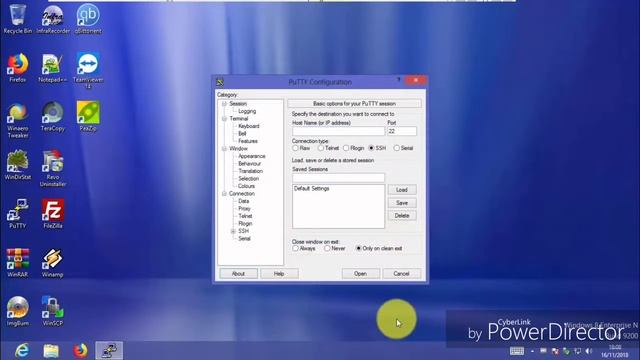The image size is (640, 360).
Task: Show hidden tray icons arrow
Action: point(532,351)
